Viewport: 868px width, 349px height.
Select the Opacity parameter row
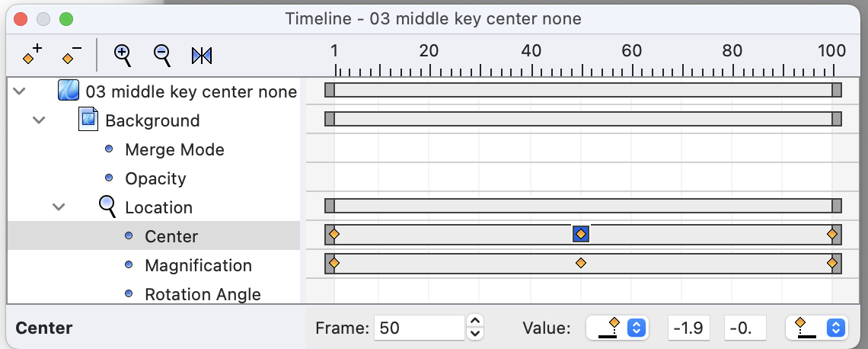tap(154, 178)
